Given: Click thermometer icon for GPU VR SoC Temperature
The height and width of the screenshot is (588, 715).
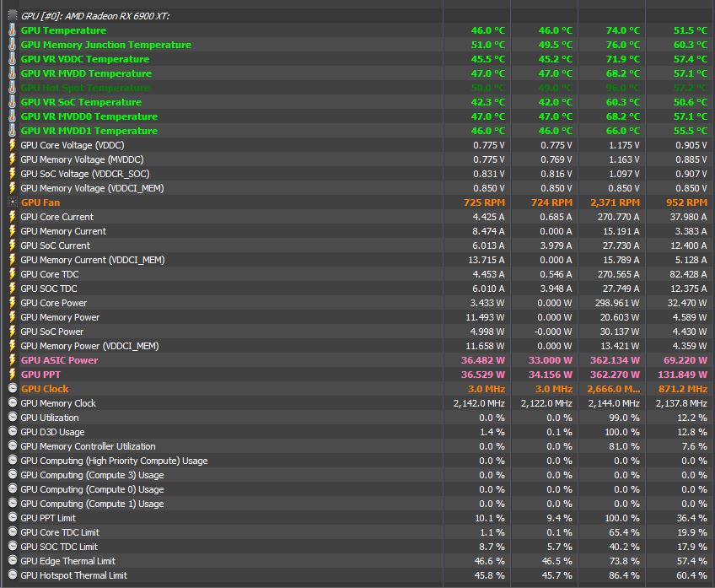Looking at the screenshot, I should tap(13, 102).
